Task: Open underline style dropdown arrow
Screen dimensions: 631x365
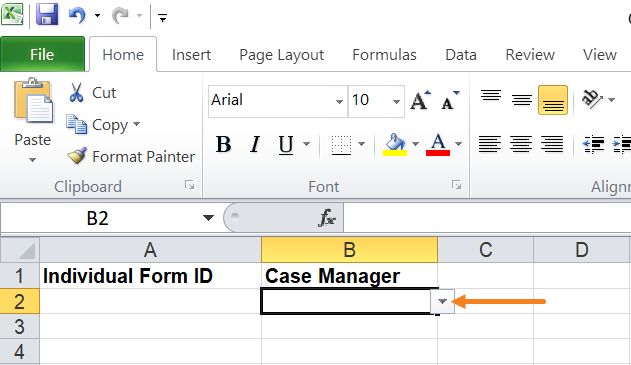Action: pyautogui.click(x=307, y=144)
